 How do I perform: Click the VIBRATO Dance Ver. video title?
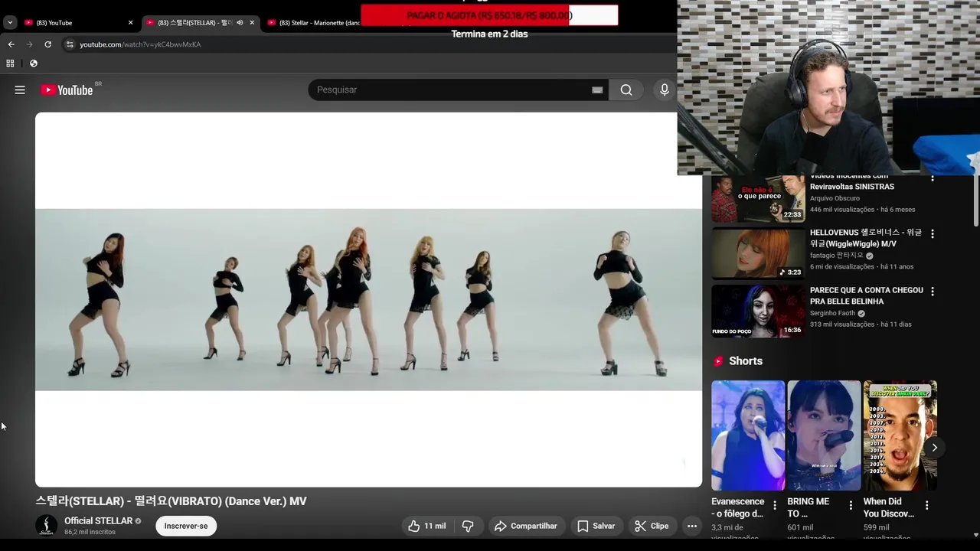[171, 501]
